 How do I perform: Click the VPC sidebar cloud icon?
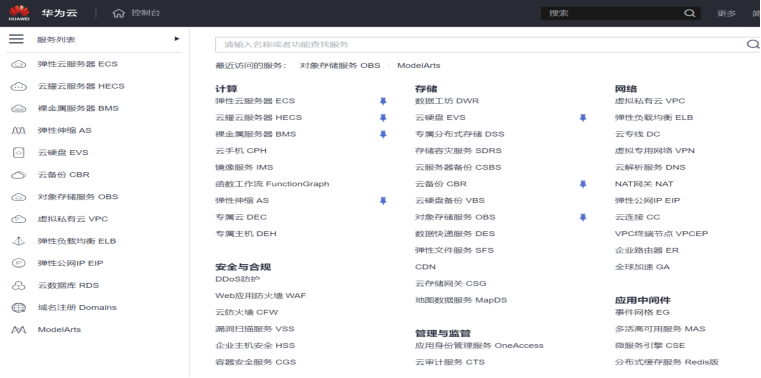[x=18, y=219]
